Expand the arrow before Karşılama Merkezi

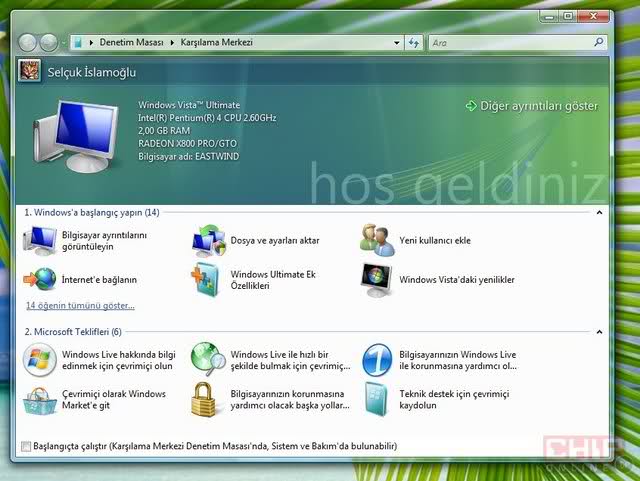click(x=172, y=42)
